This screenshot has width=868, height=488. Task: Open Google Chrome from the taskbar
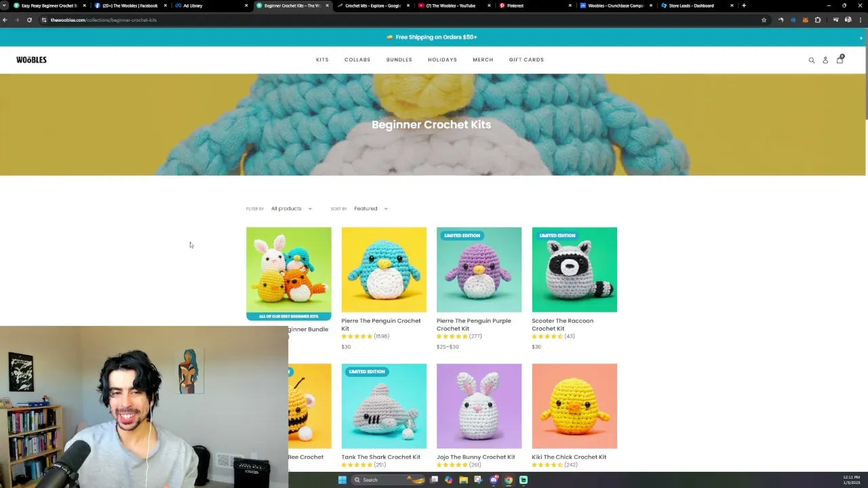pyautogui.click(x=509, y=480)
